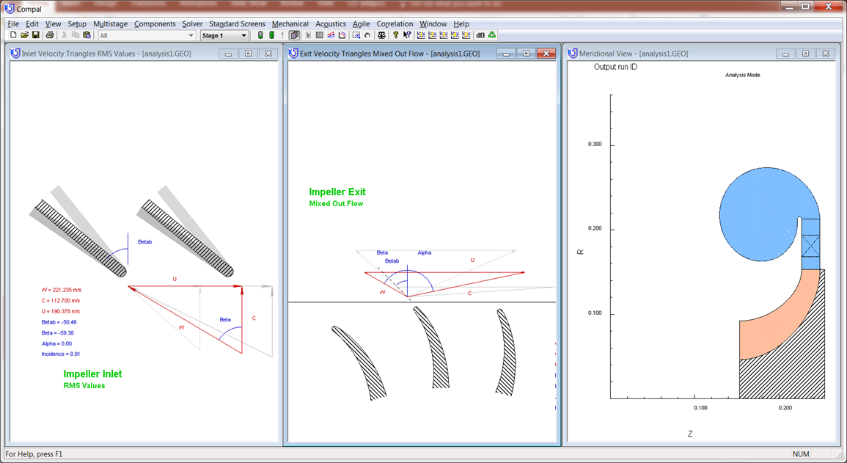
Task: Click the green recycle icon in toolbar
Action: 492,35
